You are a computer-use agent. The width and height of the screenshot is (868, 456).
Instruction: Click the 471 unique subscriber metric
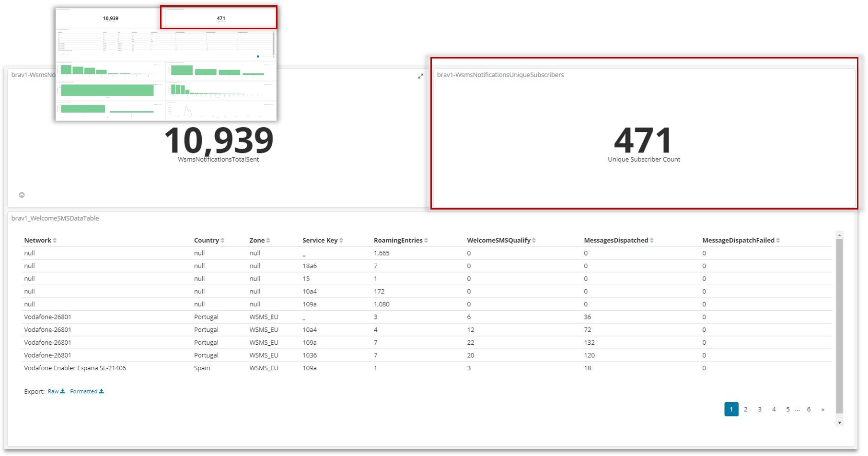click(x=643, y=140)
